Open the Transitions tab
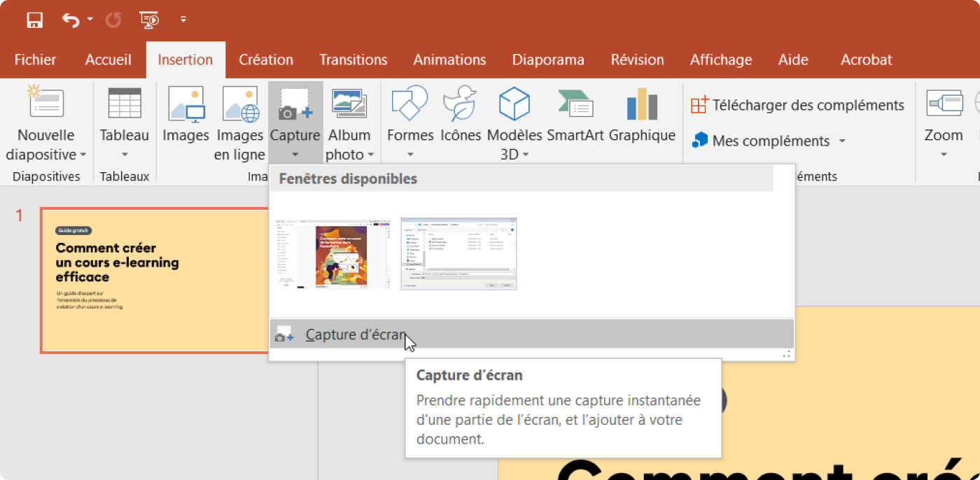The image size is (980, 480). click(353, 59)
